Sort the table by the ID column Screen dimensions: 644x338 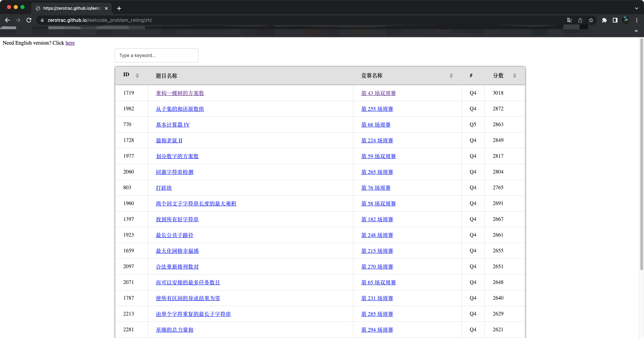point(137,76)
